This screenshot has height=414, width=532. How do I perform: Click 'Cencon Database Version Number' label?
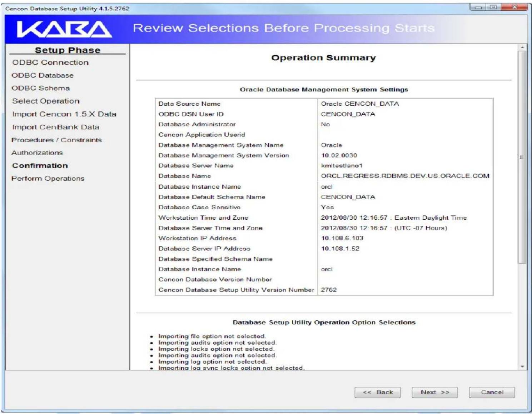pyautogui.click(x=215, y=280)
